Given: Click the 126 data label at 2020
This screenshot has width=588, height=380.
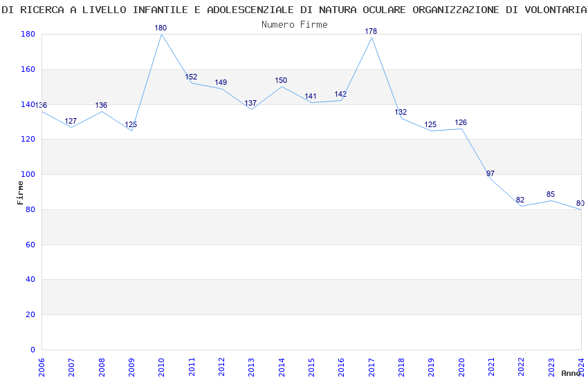Looking at the screenshot, I should pyautogui.click(x=461, y=122).
